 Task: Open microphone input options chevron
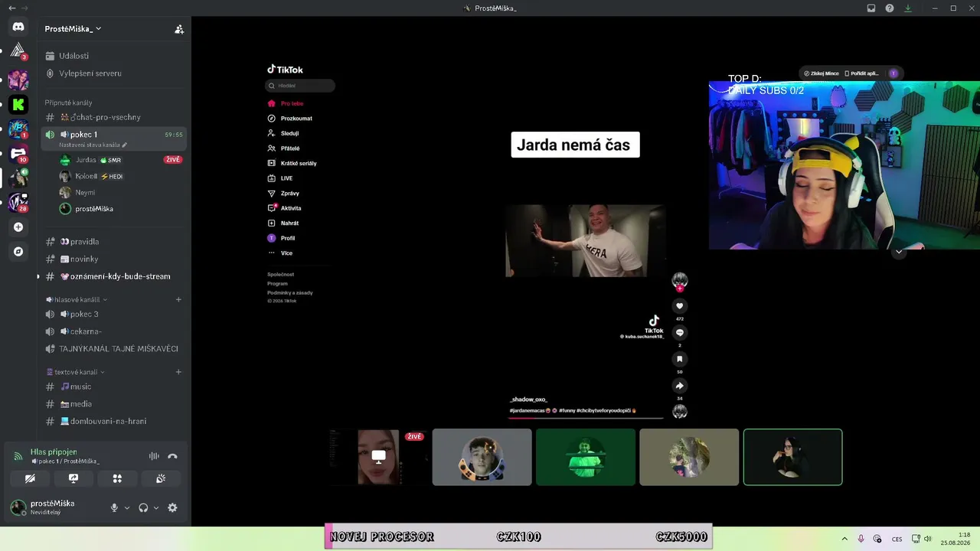pos(127,507)
